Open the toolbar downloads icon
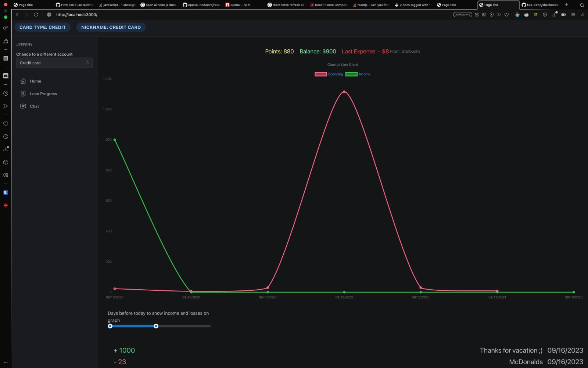Image resolution: width=588 pixels, height=368 pixels. (555, 14)
